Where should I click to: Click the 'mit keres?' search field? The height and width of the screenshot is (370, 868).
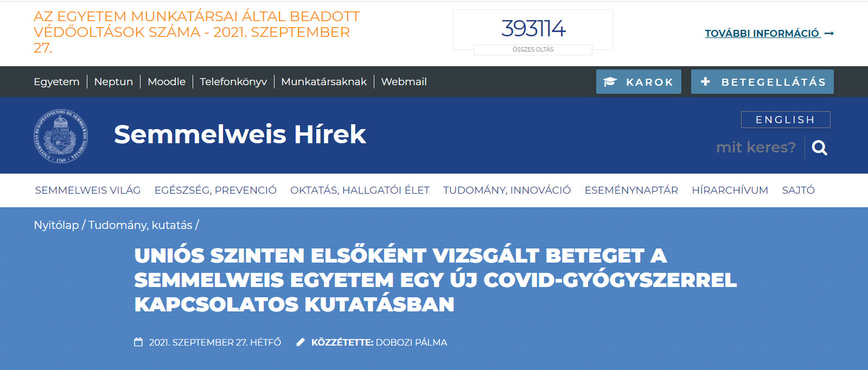click(x=756, y=148)
